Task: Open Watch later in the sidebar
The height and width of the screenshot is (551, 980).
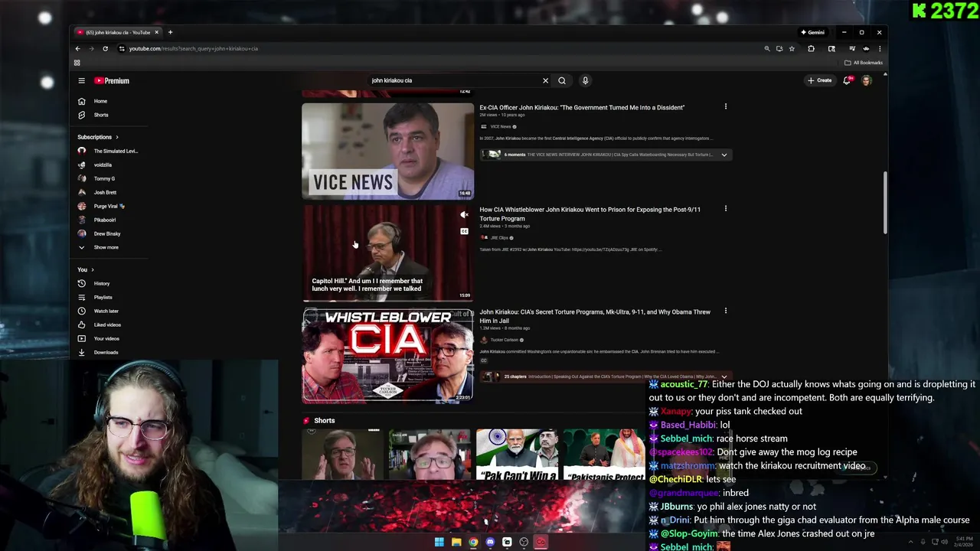Action: click(106, 311)
